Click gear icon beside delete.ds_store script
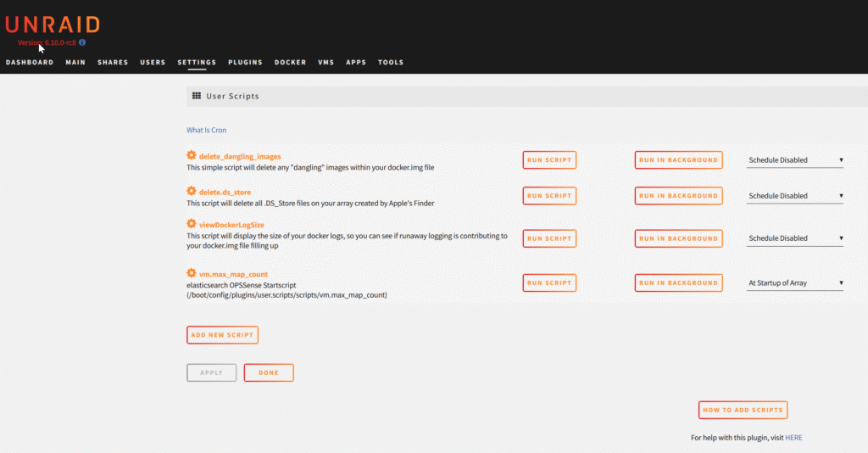 (x=192, y=192)
